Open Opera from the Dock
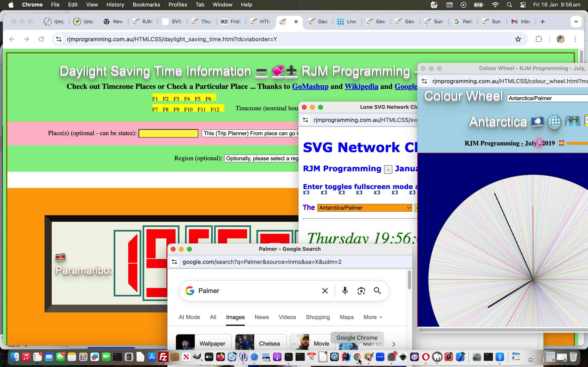The width and height of the screenshot is (588, 367). click(426, 357)
